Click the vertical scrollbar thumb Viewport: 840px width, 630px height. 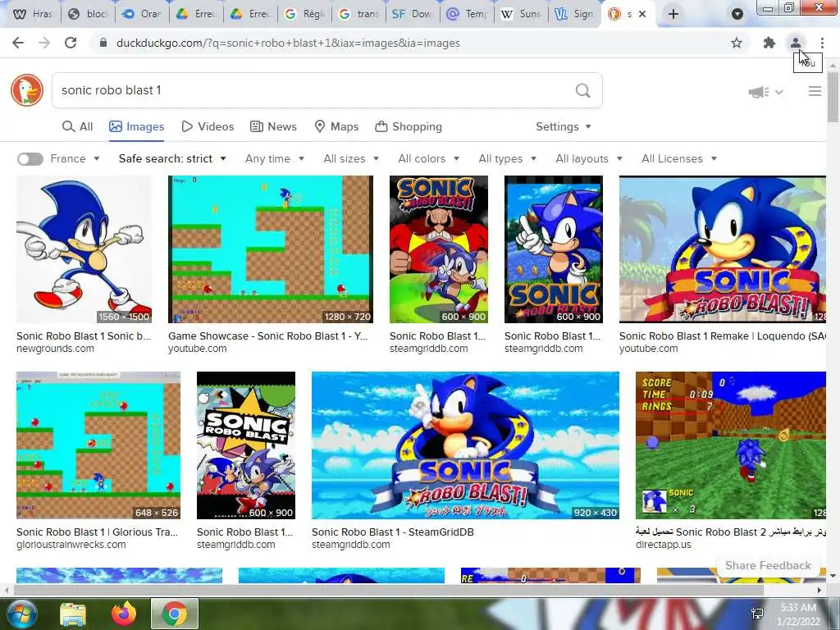[833, 98]
